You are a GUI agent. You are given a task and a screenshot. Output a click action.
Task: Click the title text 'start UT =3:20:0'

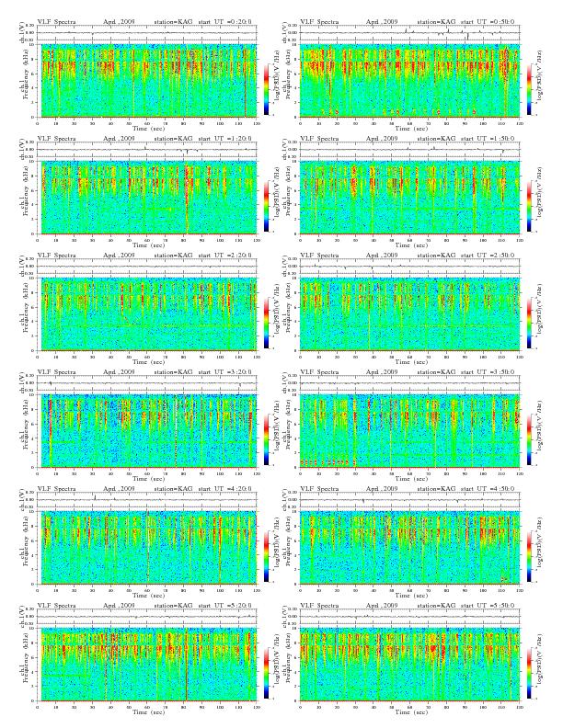coord(224,372)
